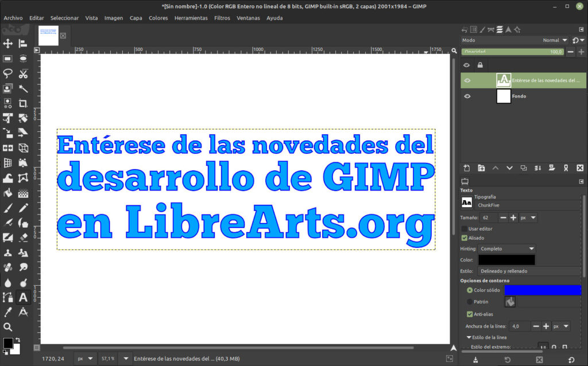Viewport: 588px width, 366px height.
Task: Open the Tipografía font picker Aa button
Action: [466, 203]
